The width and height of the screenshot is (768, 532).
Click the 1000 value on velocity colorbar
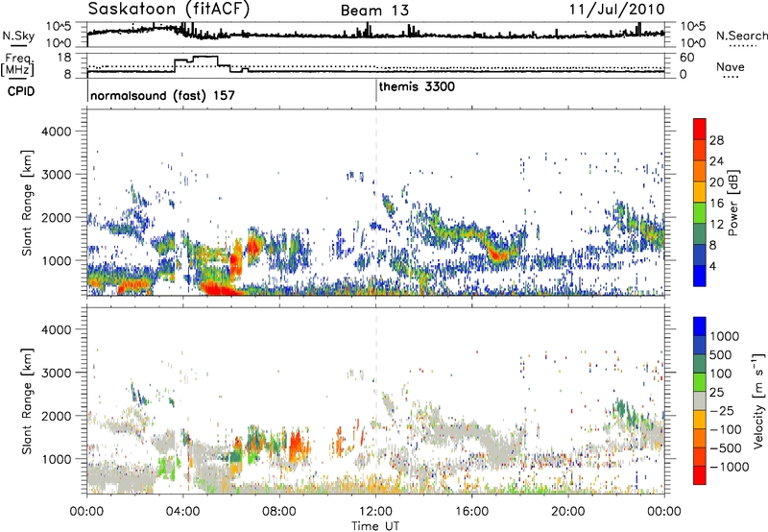point(724,336)
